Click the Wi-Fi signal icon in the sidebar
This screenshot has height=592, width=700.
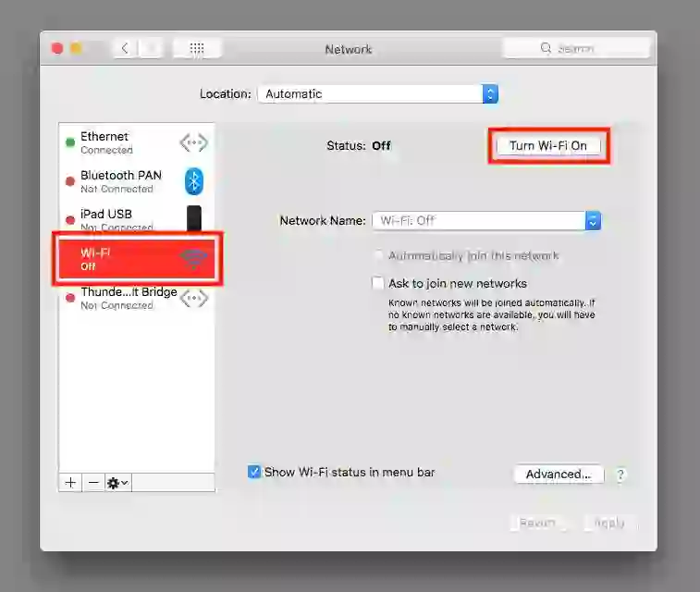pos(194,259)
